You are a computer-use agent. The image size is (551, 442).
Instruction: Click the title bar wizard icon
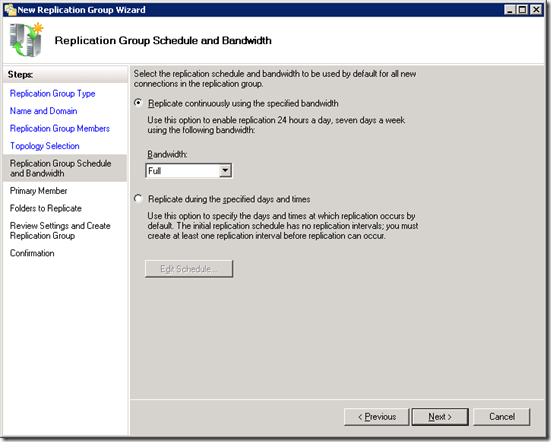pyautogui.click(x=10, y=10)
